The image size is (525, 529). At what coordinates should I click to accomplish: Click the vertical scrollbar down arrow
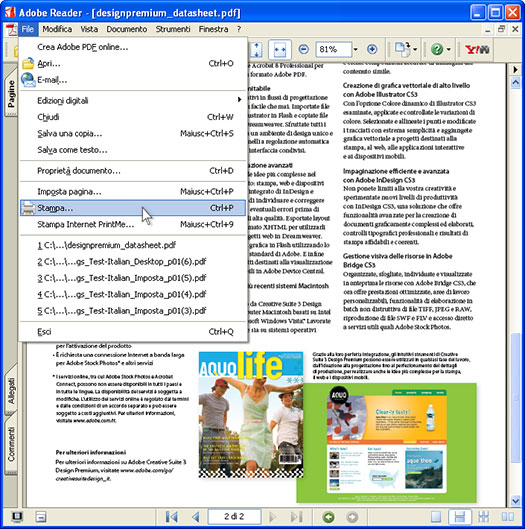click(515, 500)
